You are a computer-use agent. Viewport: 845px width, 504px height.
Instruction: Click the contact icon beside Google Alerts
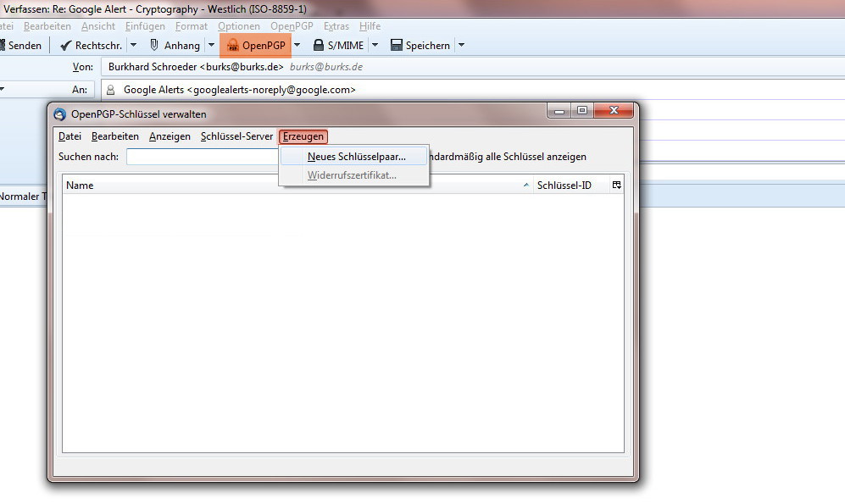pos(110,90)
